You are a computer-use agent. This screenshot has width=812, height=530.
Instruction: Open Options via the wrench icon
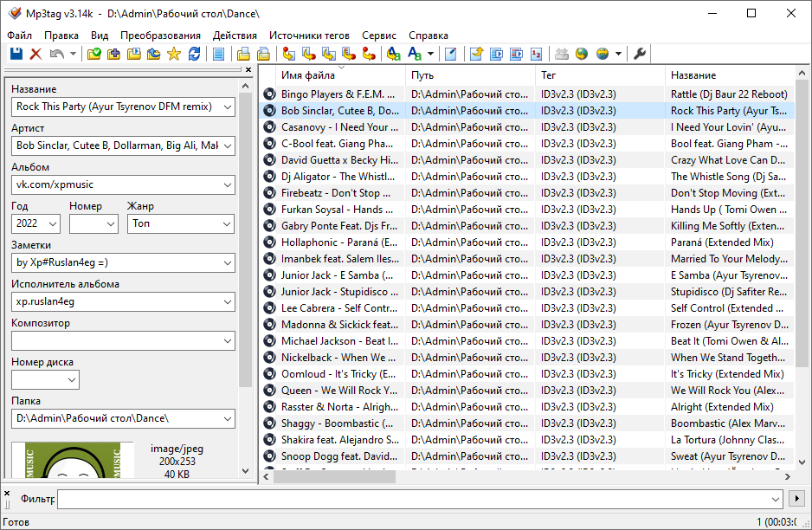[x=639, y=54]
